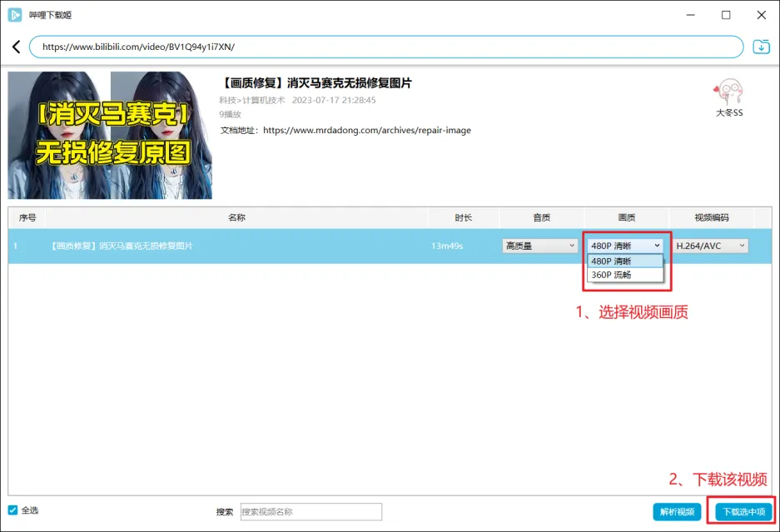Click the app logo in title bar
This screenshot has height=532, width=780.
coord(14,15)
